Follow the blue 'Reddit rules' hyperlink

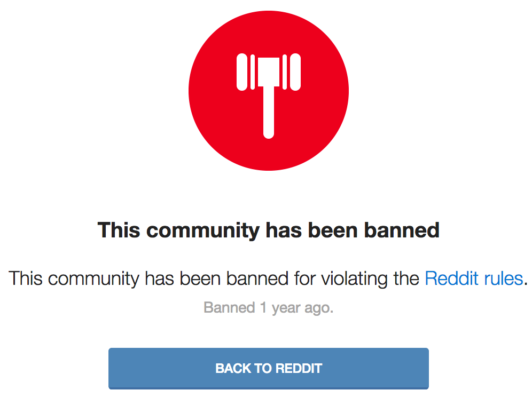tap(474, 278)
